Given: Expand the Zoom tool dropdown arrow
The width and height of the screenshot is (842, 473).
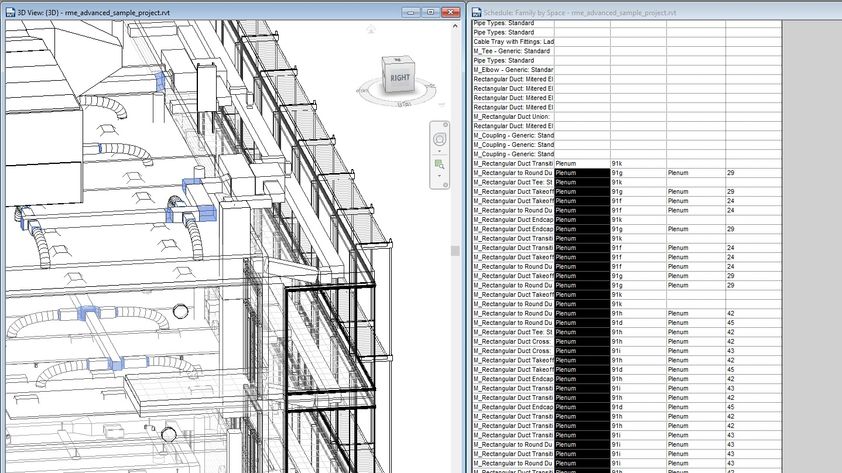Looking at the screenshot, I should (439, 176).
